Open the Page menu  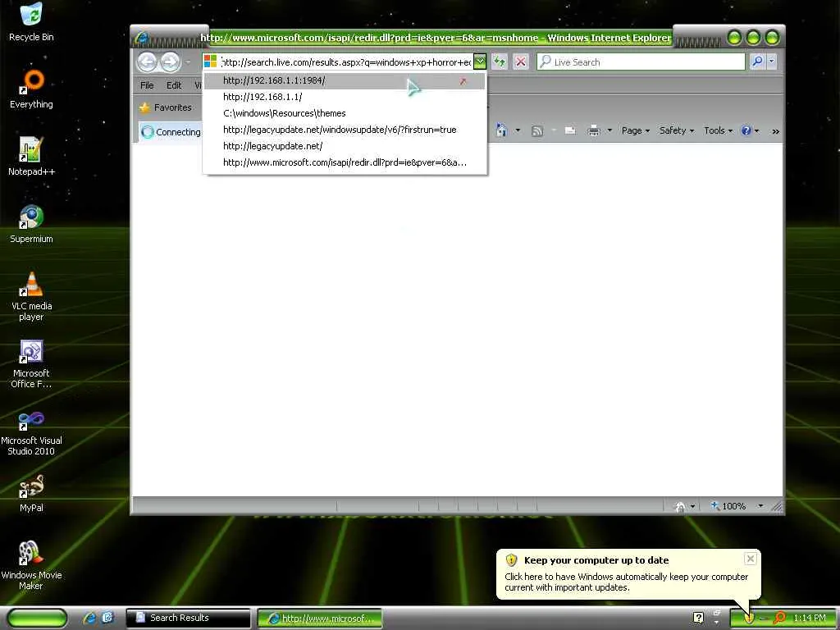[636, 130]
